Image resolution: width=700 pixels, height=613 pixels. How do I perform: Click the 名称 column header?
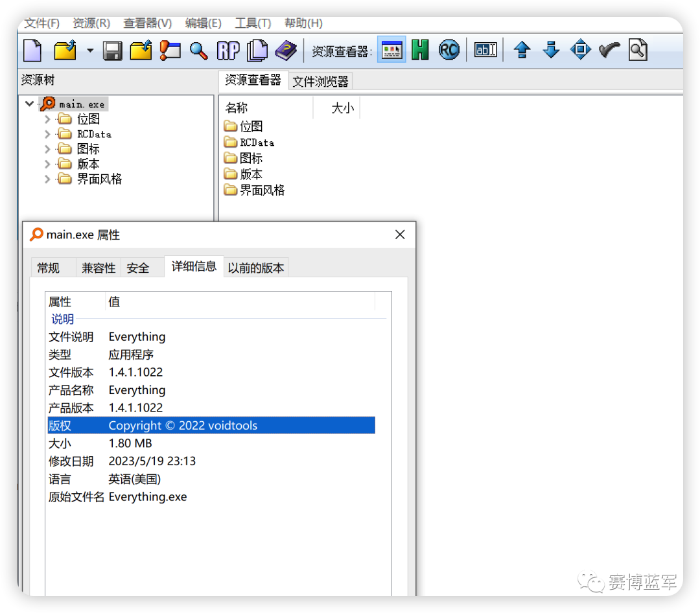click(267, 108)
